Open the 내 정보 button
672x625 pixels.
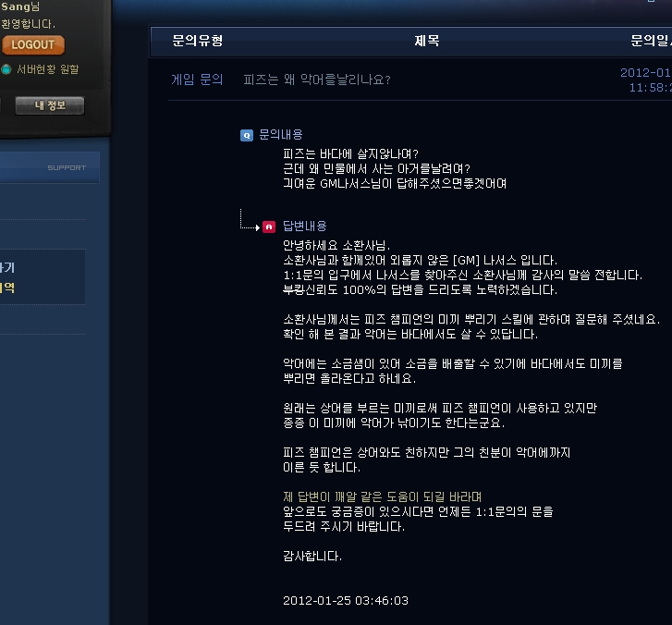[50, 105]
